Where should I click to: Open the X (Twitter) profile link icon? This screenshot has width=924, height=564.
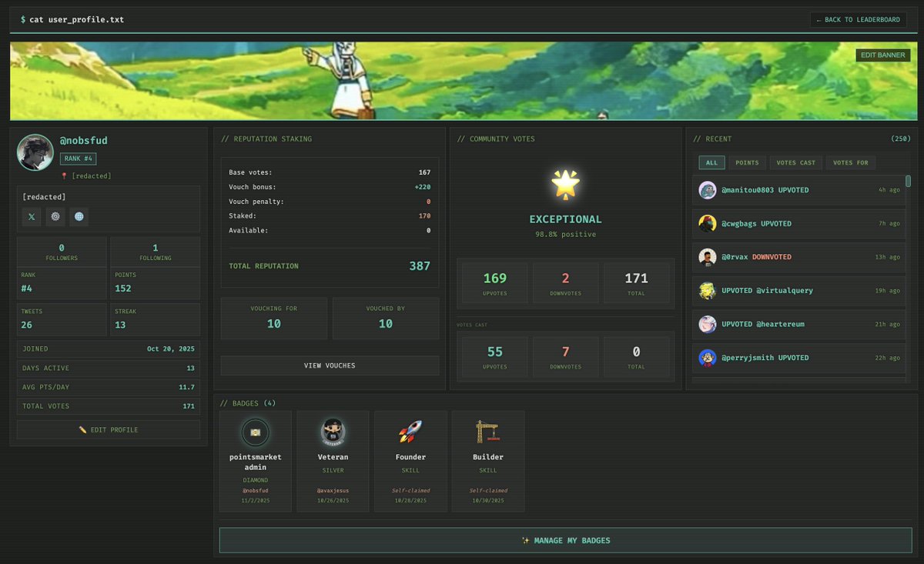coord(32,217)
